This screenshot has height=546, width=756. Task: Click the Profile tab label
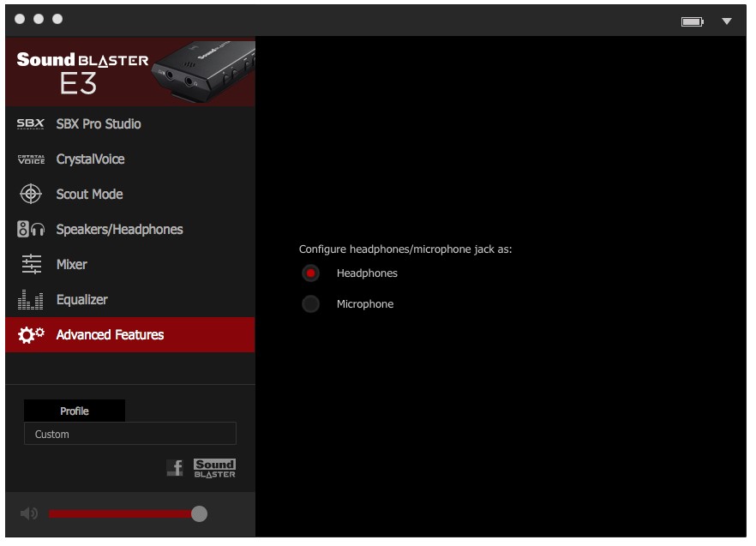pos(75,411)
